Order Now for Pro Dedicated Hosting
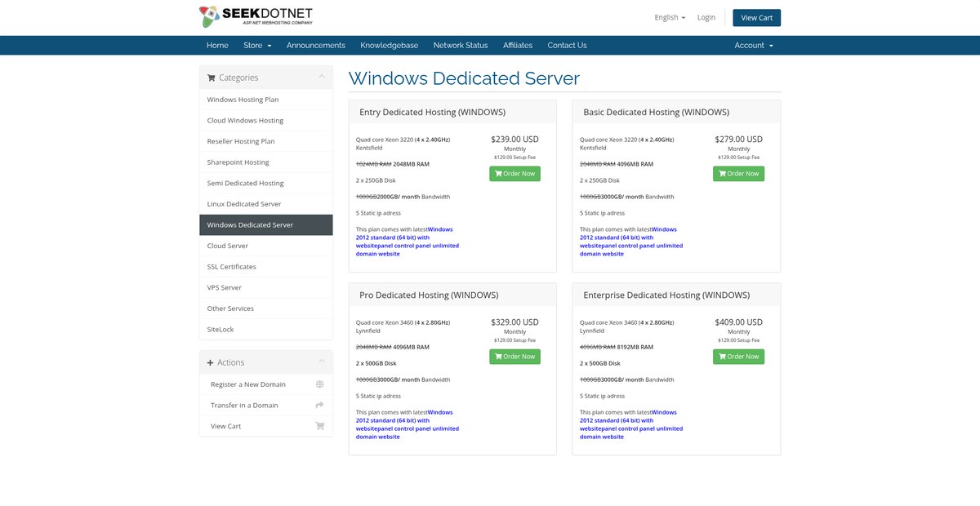Image resolution: width=980 pixels, height=506 pixels. [514, 357]
